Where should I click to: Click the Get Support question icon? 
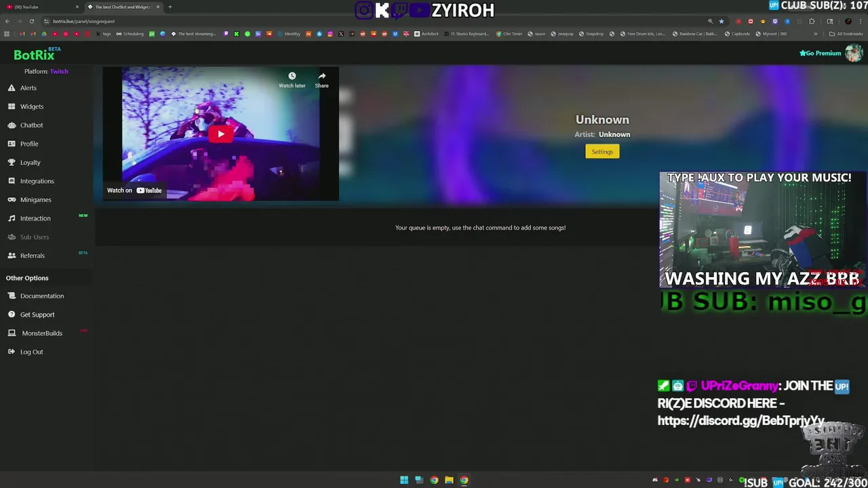pyautogui.click(x=12, y=314)
